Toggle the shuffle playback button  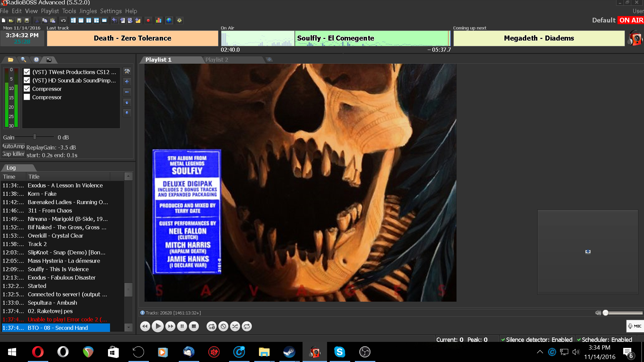point(235,326)
